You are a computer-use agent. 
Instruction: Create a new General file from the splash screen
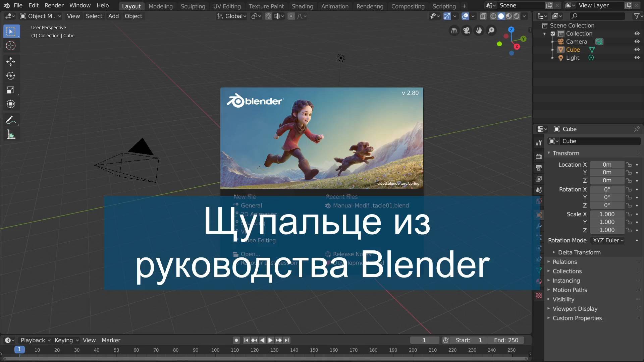[x=251, y=205]
